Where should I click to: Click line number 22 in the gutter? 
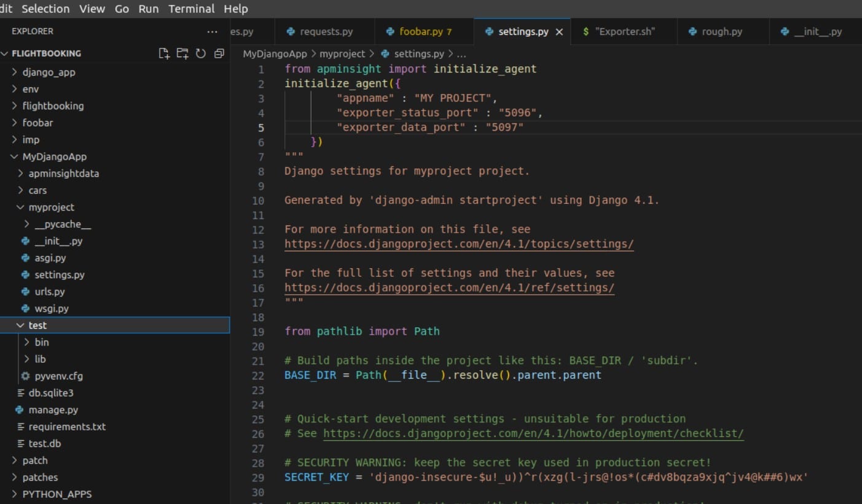click(x=258, y=375)
